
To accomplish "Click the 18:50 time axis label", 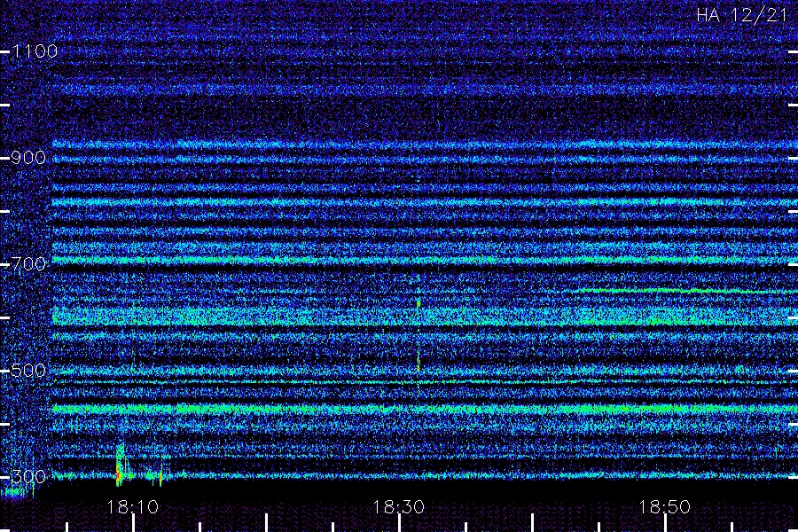I will [665, 507].
